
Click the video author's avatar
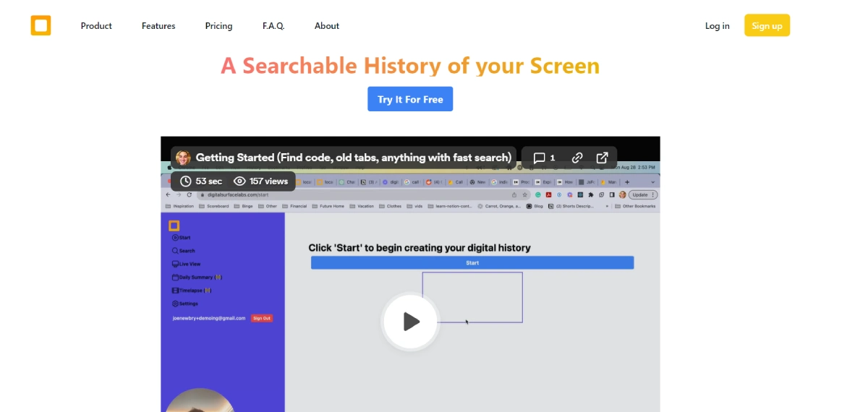click(183, 158)
